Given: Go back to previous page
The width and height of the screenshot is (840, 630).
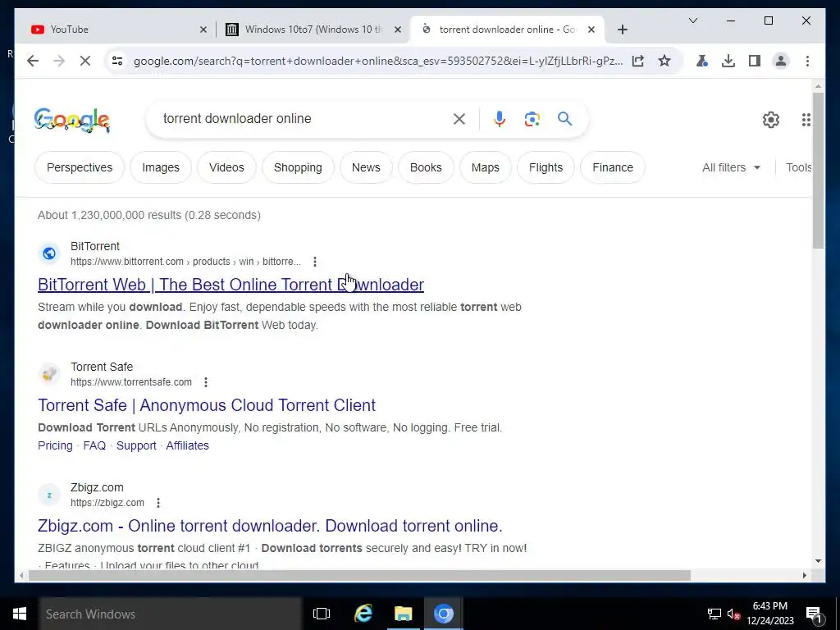Looking at the screenshot, I should coord(33,61).
